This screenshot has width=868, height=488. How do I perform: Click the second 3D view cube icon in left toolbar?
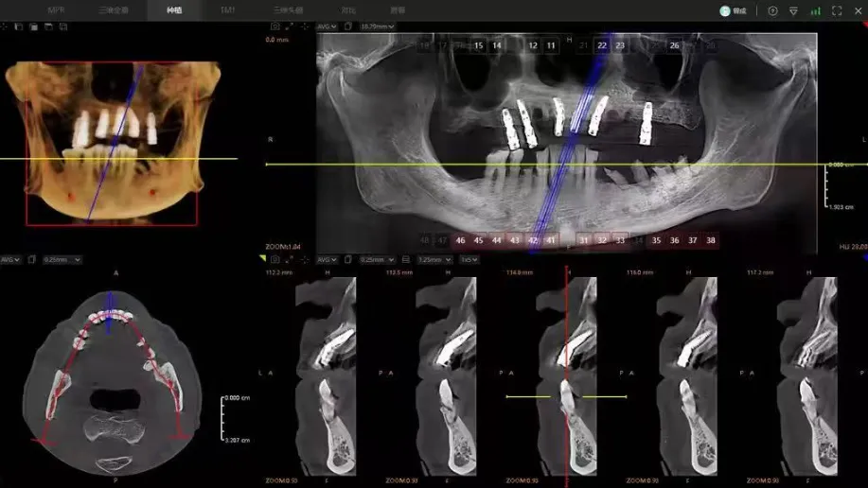(x=34, y=26)
